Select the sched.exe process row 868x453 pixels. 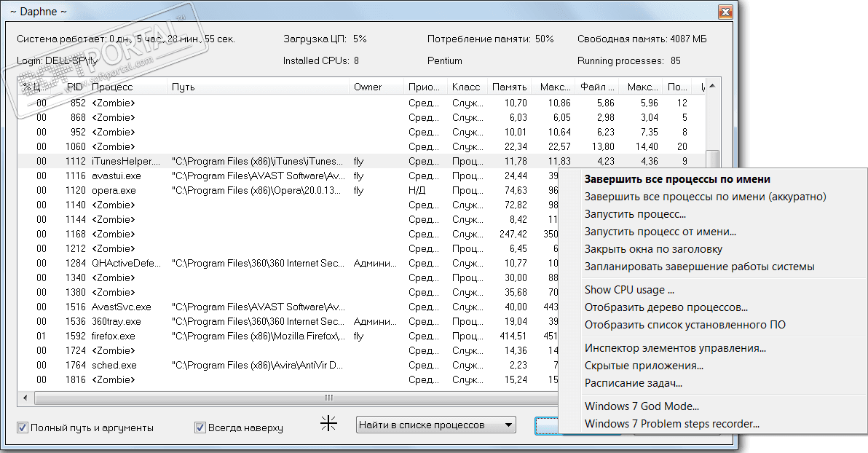(288, 365)
